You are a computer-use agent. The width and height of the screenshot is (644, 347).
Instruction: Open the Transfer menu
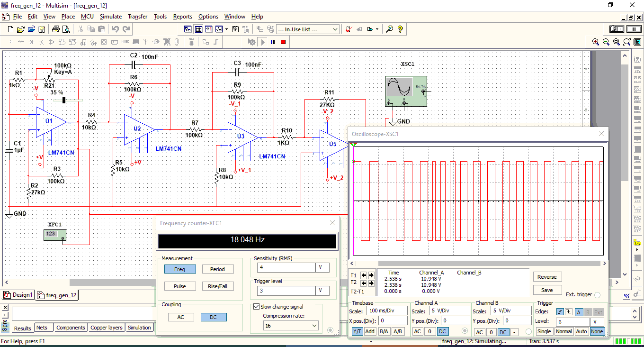pyautogui.click(x=137, y=17)
